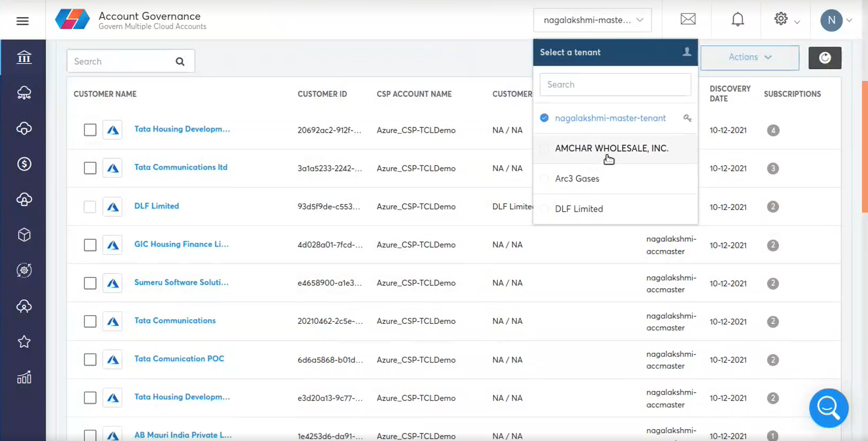Open the dollar cost icon in sidebar

[24, 164]
